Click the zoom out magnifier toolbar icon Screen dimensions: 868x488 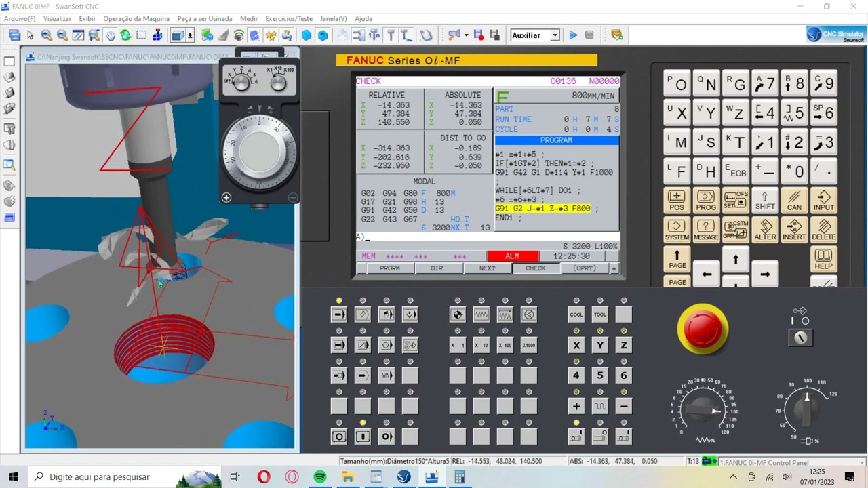coord(62,35)
